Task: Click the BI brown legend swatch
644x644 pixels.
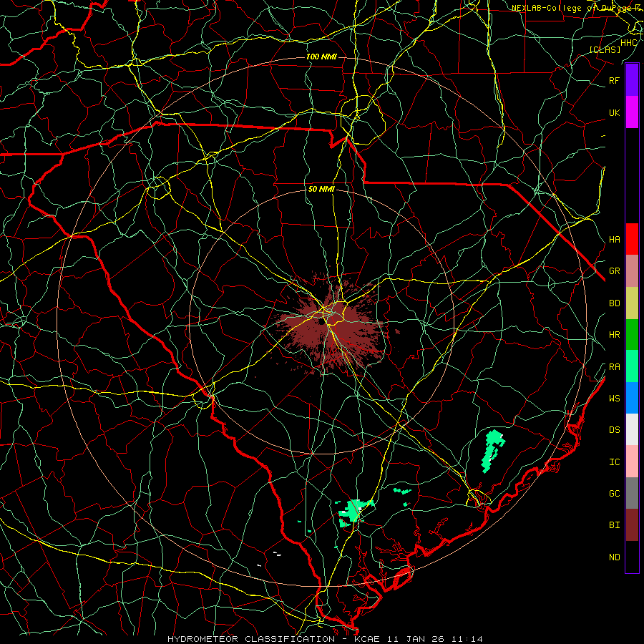Action: pos(632,525)
